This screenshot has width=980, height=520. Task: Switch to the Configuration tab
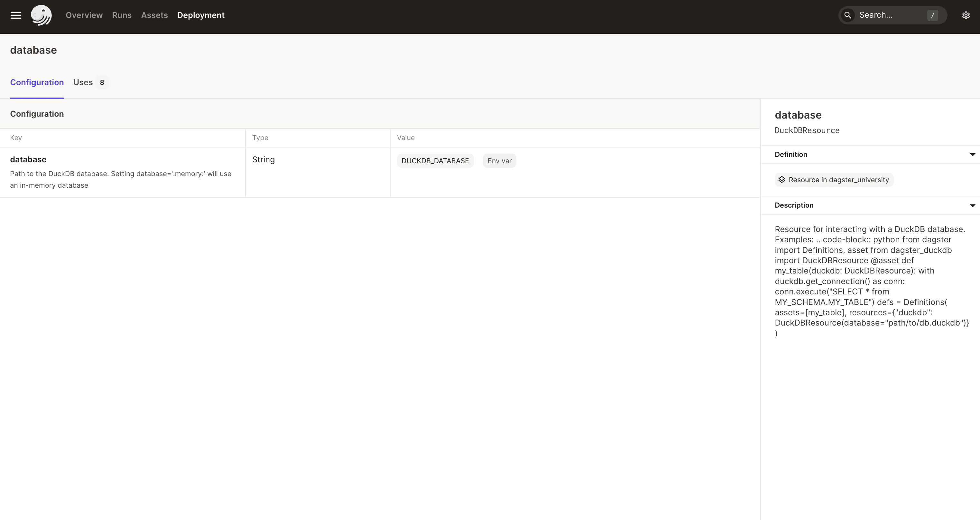point(37,82)
